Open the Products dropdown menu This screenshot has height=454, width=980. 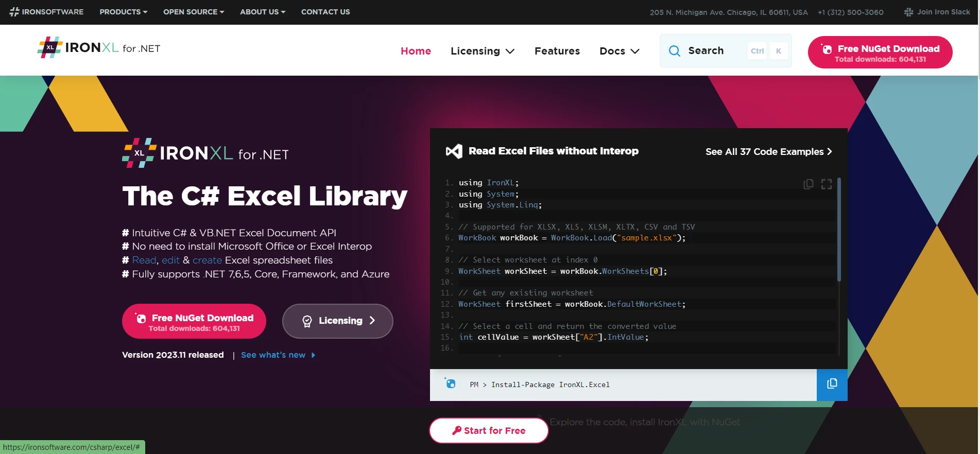[x=123, y=12]
